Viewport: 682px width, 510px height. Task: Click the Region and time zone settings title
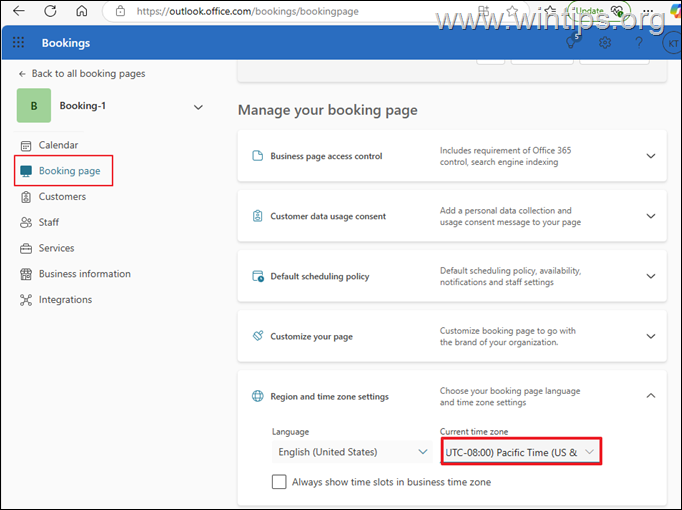pyautogui.click(x=330, y=397)
